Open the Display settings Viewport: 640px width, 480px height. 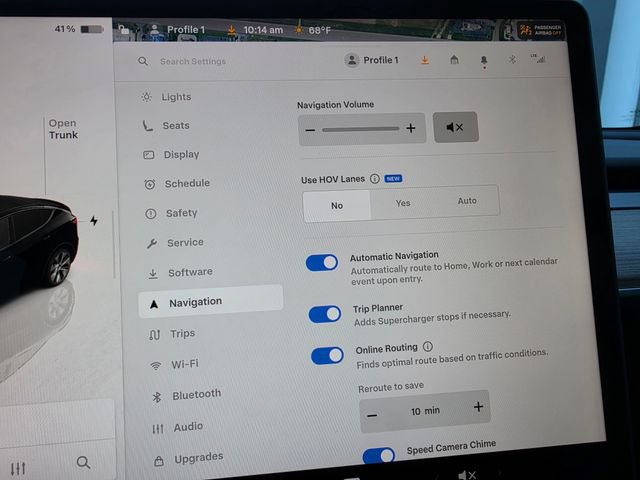point(181,155)
